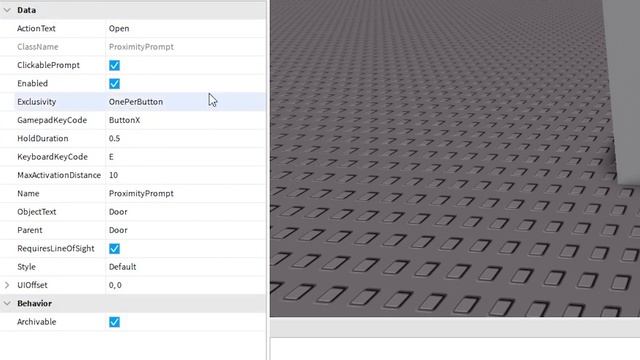Select the Style property label
Screen dimensions: 640x360
click(26, 267)
